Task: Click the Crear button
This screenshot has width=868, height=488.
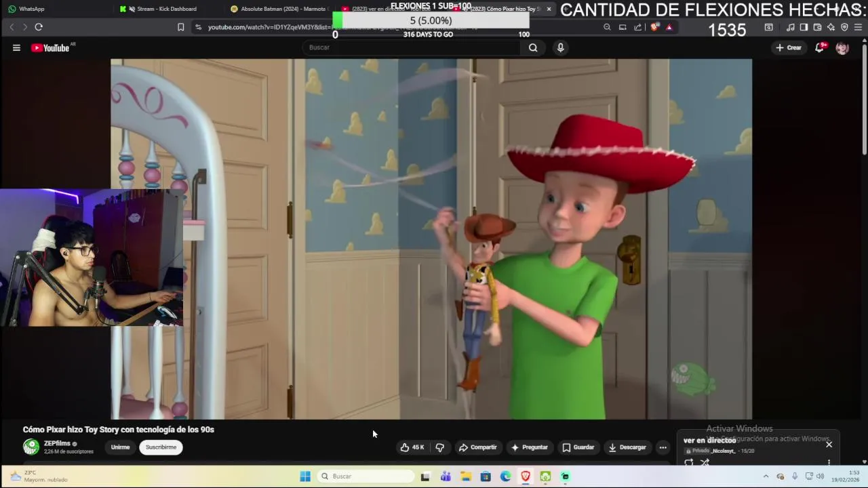Action: pyautogui.click(x=789, y=47)
